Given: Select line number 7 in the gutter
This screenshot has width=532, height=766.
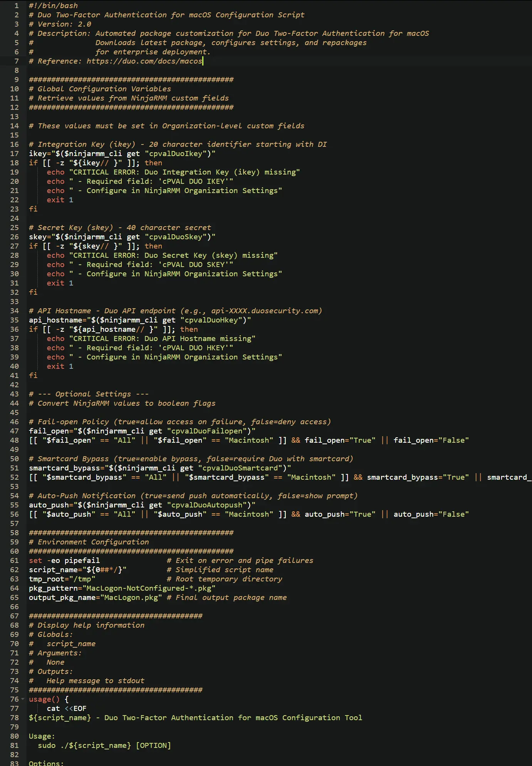Looking at the screenshot, I should (x=17, y=61).
